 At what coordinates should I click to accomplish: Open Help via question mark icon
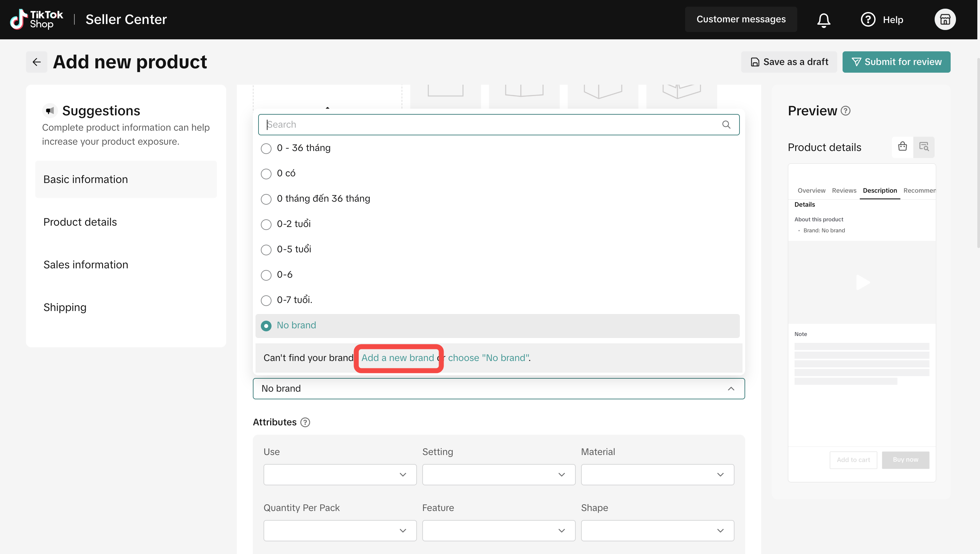(868, 19)
